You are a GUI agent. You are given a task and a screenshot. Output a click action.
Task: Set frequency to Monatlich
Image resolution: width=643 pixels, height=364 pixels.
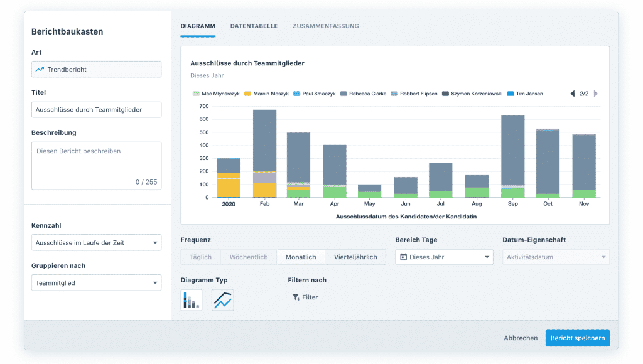(301, 257)
